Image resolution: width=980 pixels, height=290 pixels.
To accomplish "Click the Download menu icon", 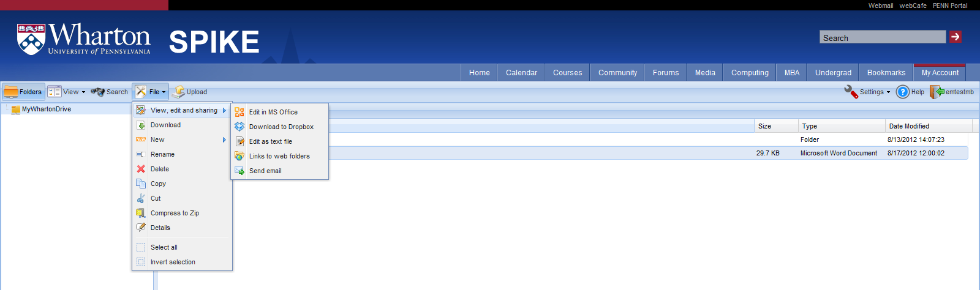I will click(141, 125).
